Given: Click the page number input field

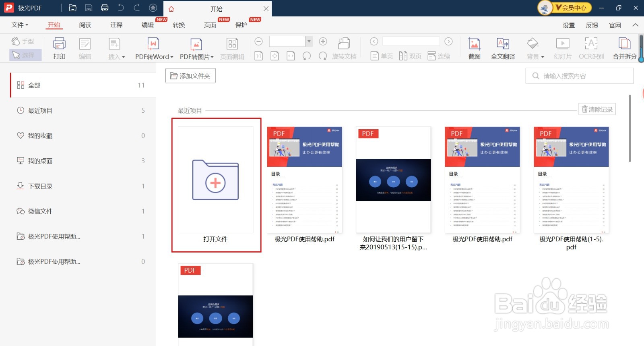Looking at the screenshot, I should pos(411,41).
